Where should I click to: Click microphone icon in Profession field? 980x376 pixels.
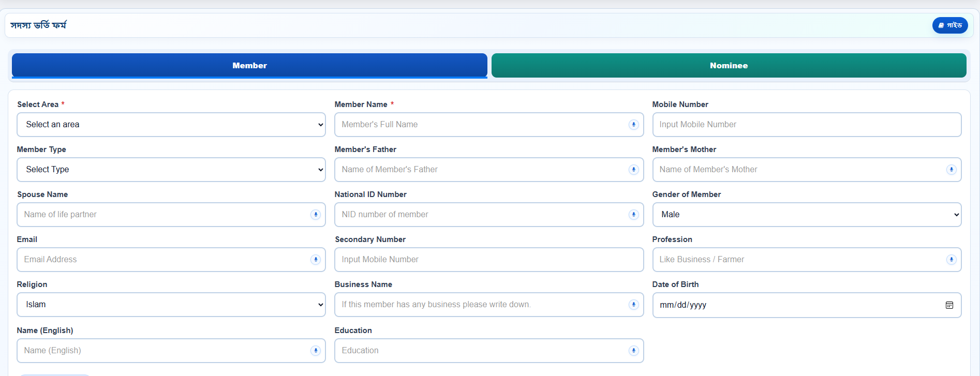click(951, 260)
